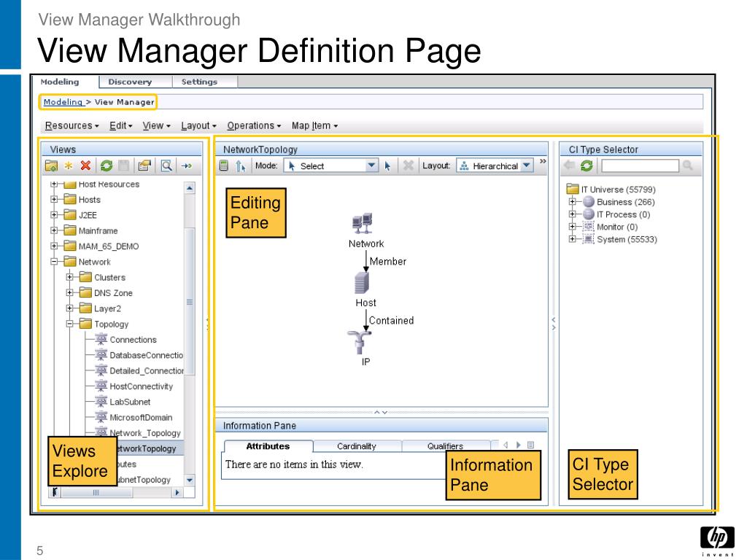Click the greyed-out delete X in editing toolbar
Image resolution: width=747 pixels, height=560 pixels.
(x=409, y=166)
